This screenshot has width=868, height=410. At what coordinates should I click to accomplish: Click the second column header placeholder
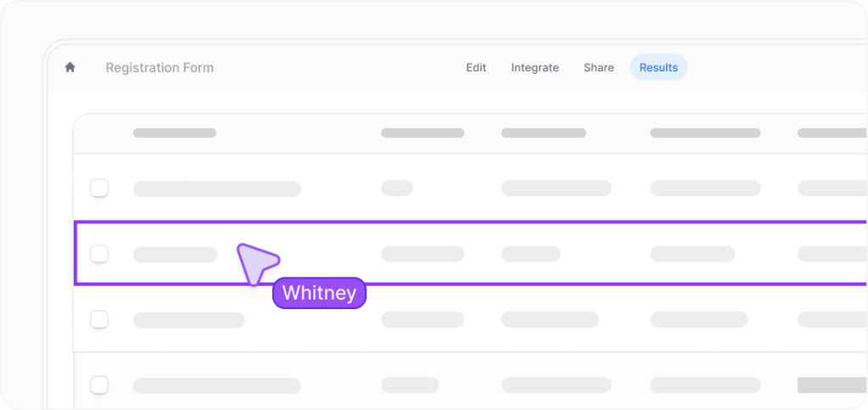(x=423, y=132)
